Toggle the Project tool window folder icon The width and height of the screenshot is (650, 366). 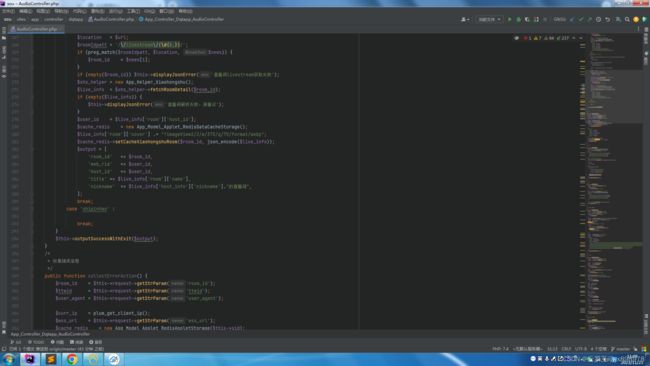pos(4,38)
